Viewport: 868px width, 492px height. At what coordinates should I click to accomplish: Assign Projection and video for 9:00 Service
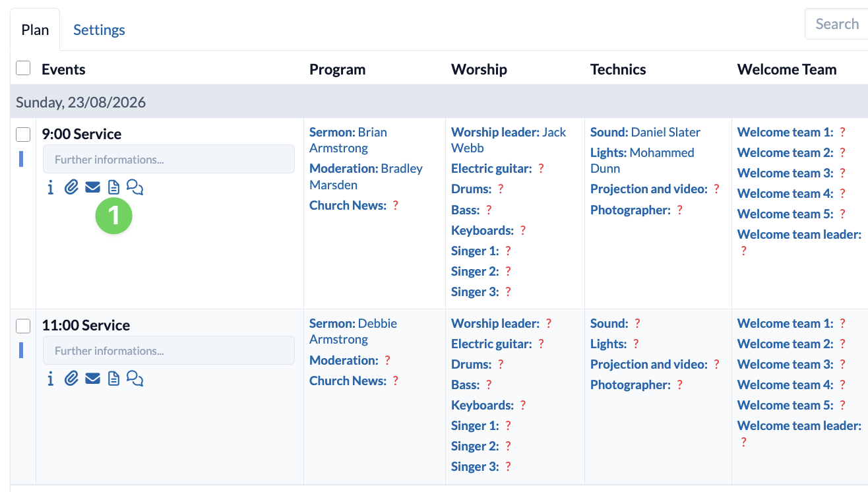click(x=656, y=189)
